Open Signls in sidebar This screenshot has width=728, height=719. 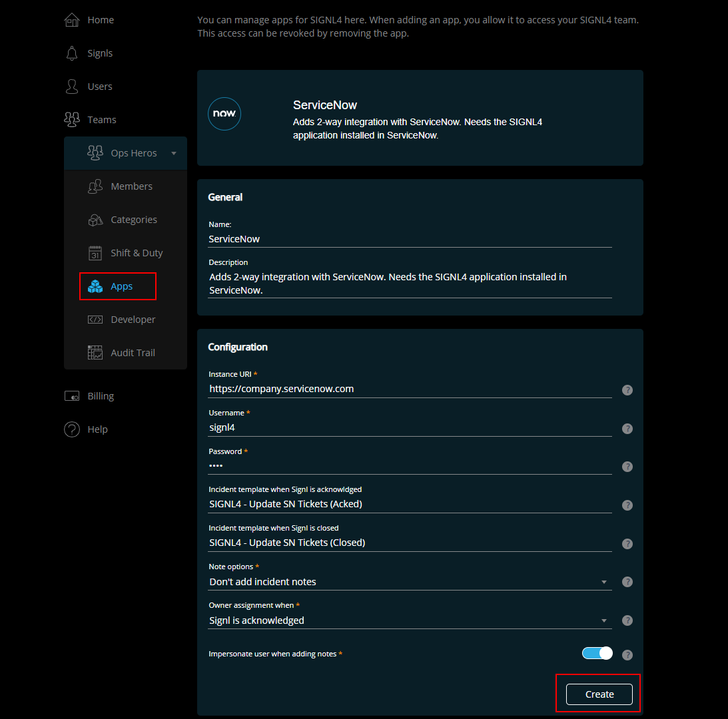tap(101, 53)
